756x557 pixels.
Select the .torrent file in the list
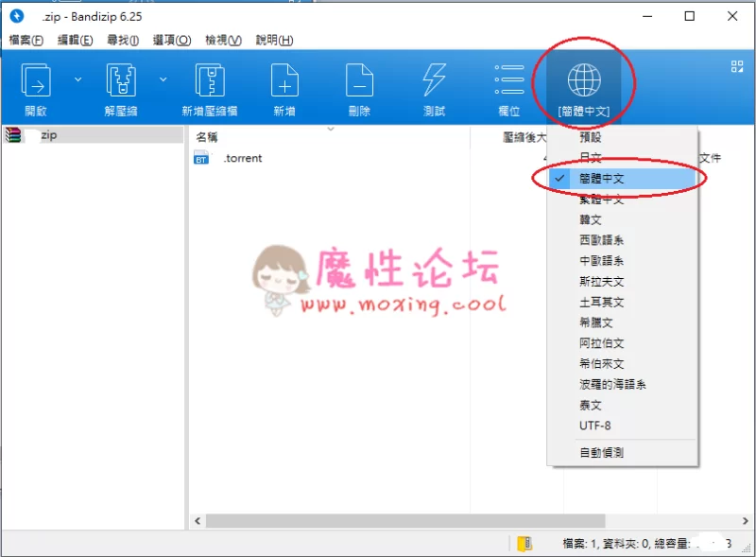click(242, 159)
